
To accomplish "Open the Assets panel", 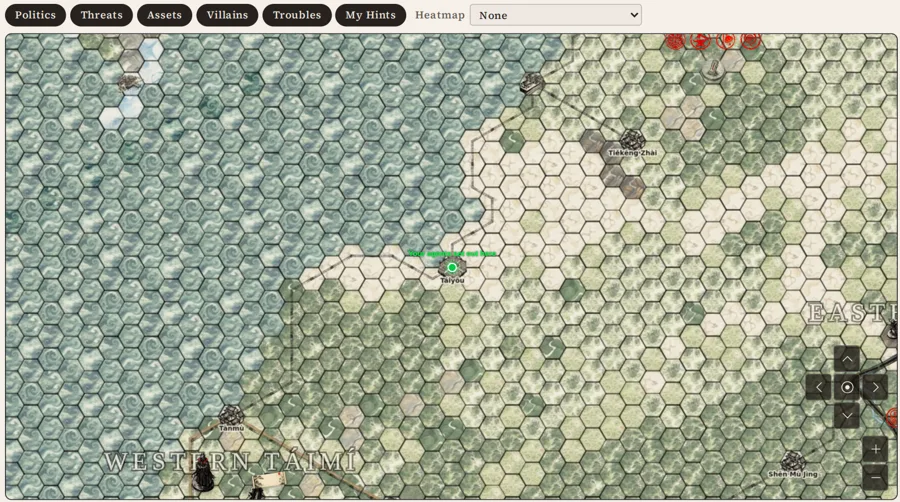I will click(164, 15).
